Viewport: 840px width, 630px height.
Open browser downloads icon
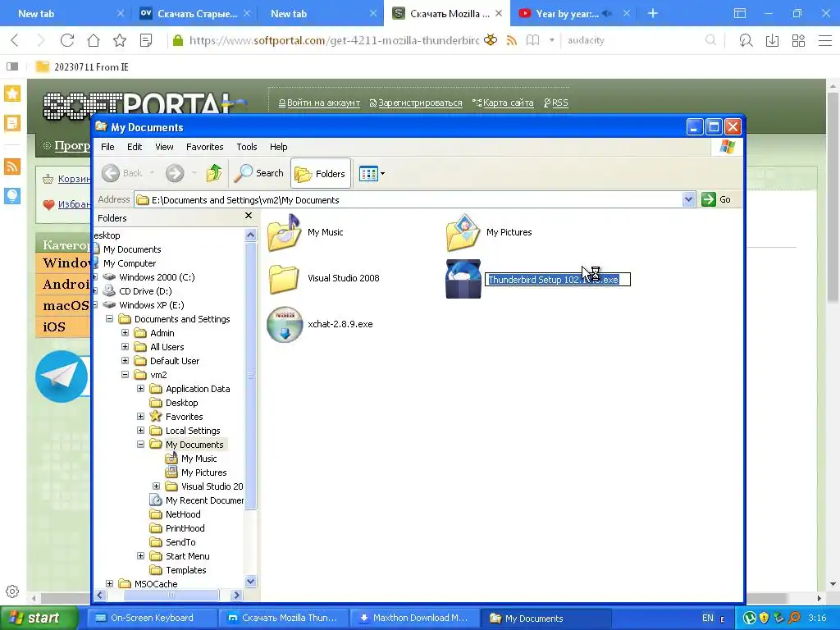click(x=772, y=40)
